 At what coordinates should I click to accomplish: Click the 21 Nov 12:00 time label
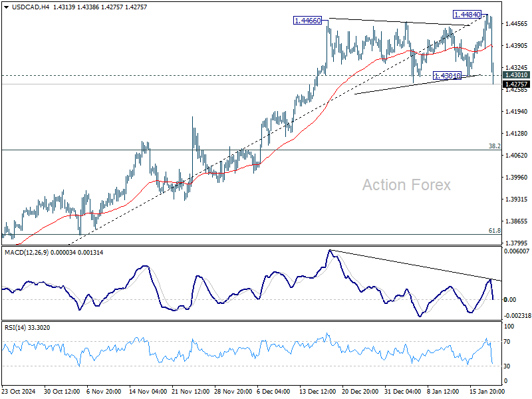pyautogui.click(x=191, y=392)
